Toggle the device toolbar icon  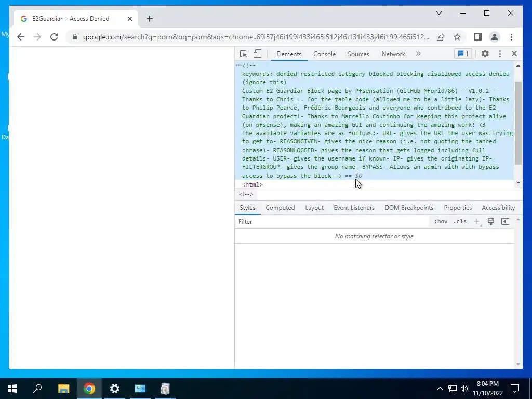[x=258, y=54]
